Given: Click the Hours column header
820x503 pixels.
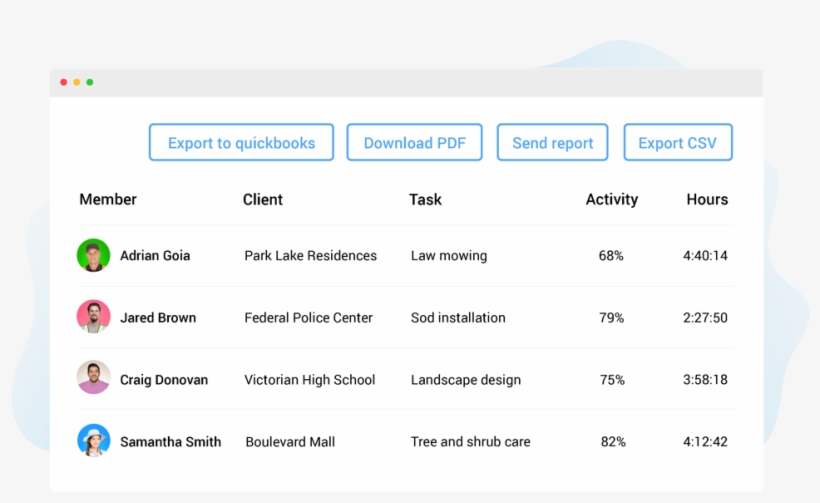Looking at the screenshot, I should pyautogui.click(x=706, y=199).
